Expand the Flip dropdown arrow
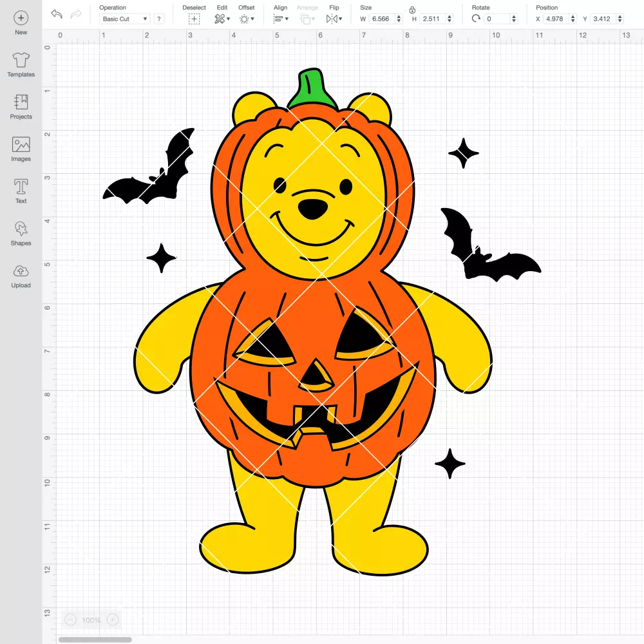This screenshot has width=644, height=644. click(341, 19)
